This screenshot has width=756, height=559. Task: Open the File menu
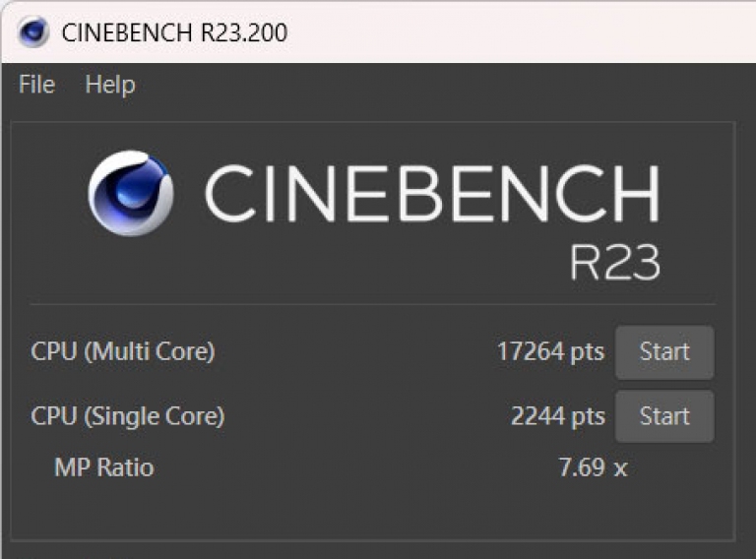(36, 85)
